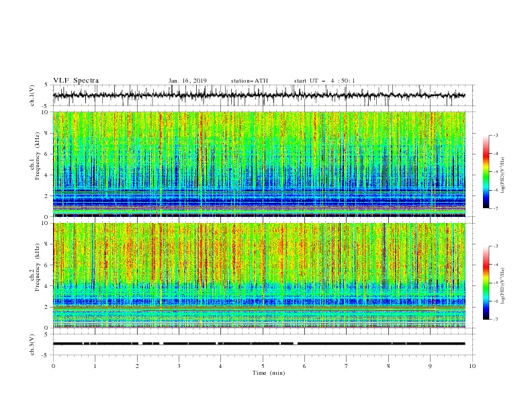Click time axis tick label "0"
The height and width of the screenshot is (411, 532).
click(x=53, y=366)
